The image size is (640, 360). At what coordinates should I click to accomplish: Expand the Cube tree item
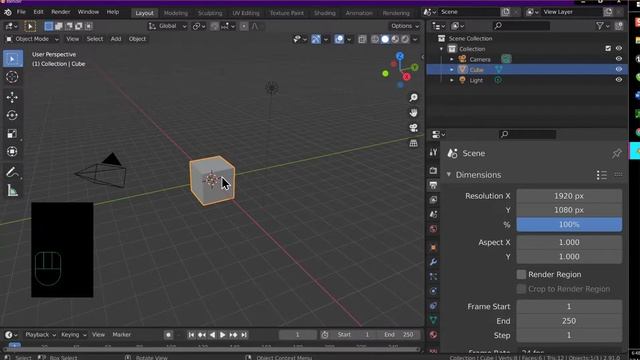451,70
